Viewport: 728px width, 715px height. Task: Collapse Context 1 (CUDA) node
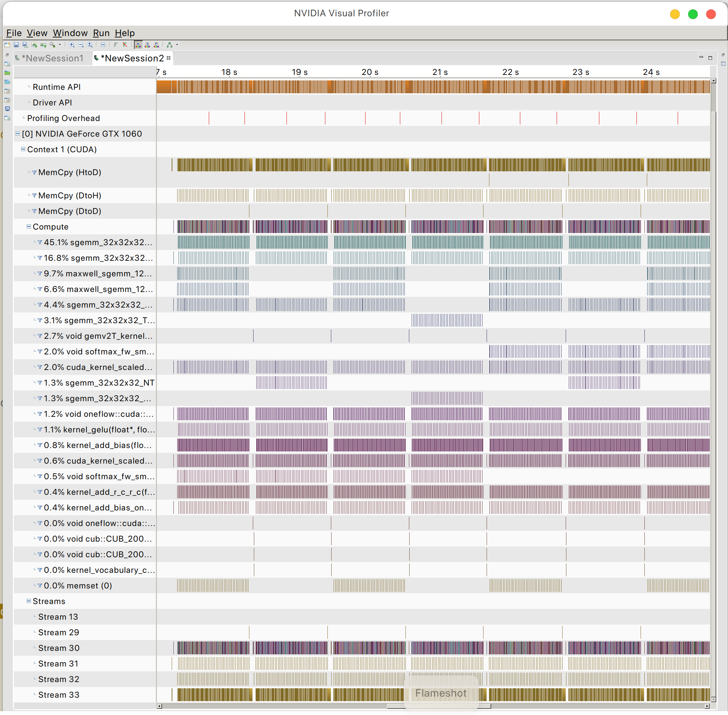pos(23,149)
